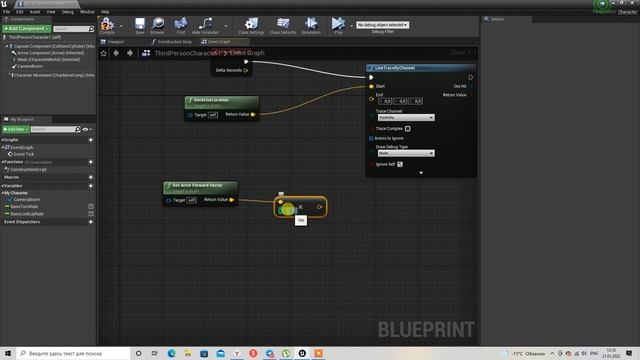Click the LineTraceByChannel input execution pin
Image resolution: width=640 pixels, height=360 pixels.
click(x=371, y=77)
